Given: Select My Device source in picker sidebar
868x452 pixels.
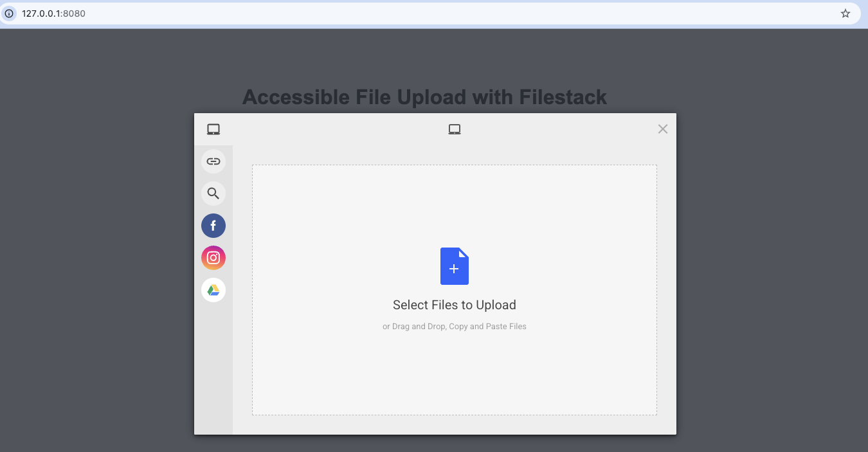Looking at the screenshot, I should (213, 129).
